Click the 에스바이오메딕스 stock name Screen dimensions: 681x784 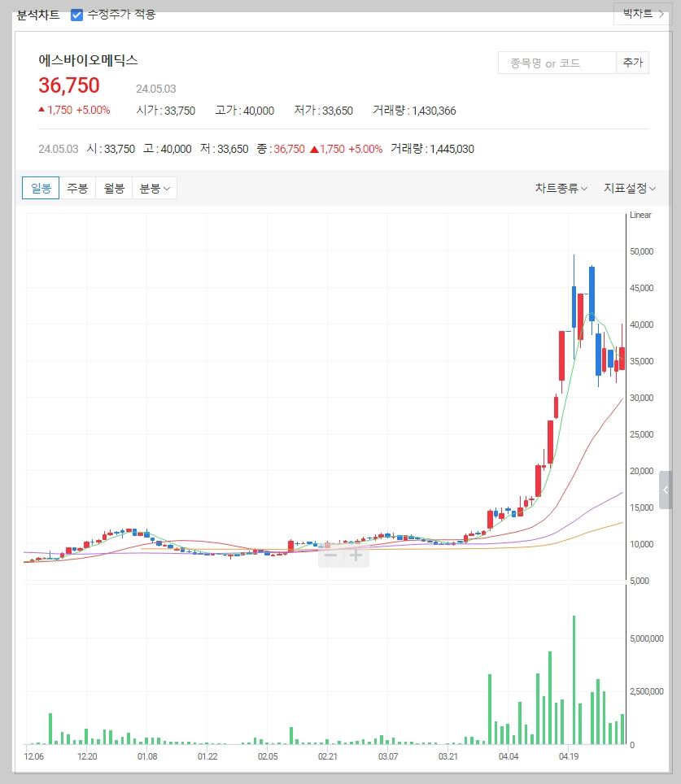tap(88, 60)
